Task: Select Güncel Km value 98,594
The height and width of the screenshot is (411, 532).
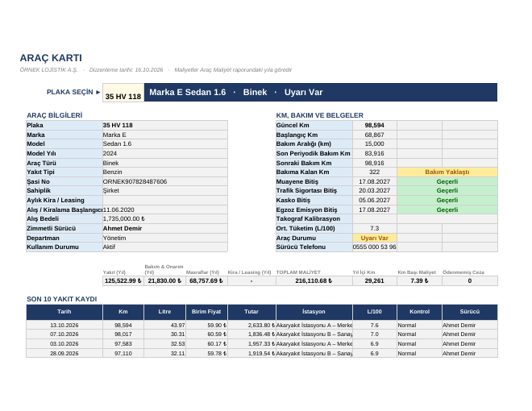Action: coord(375,125)
